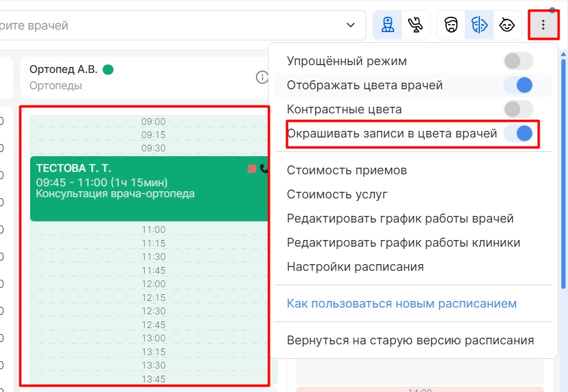568x392 pixels.
Task: Select the 11:30 time slot
Action: [153, 257]
